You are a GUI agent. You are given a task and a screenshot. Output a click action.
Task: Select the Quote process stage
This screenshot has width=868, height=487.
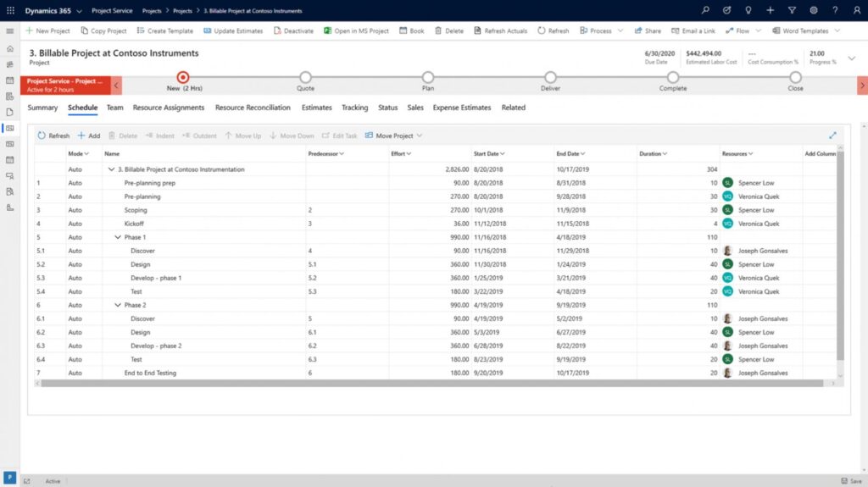click(305, 77)
